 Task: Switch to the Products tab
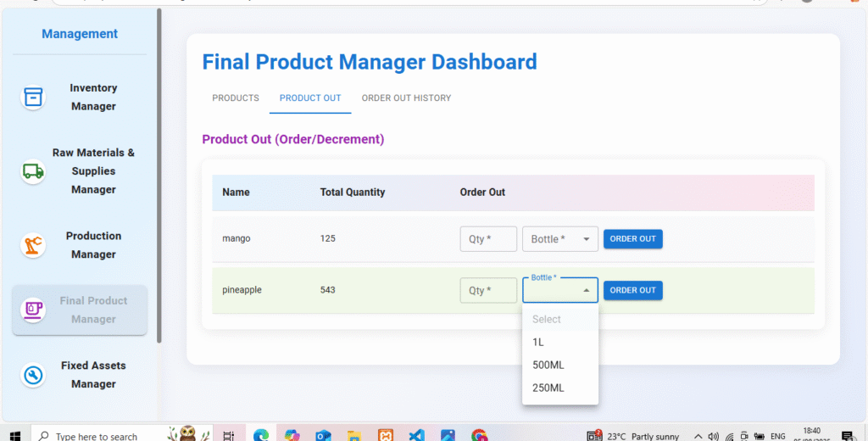(236, 98)
